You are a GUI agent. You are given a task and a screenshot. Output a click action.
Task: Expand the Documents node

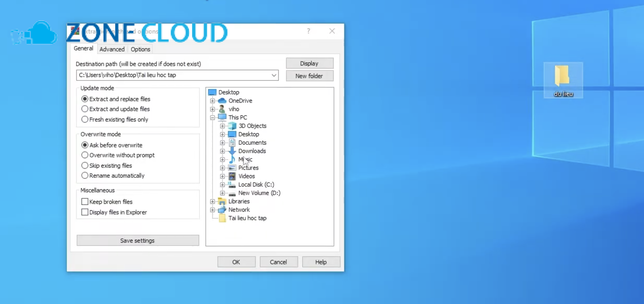(x=222, y=143)
